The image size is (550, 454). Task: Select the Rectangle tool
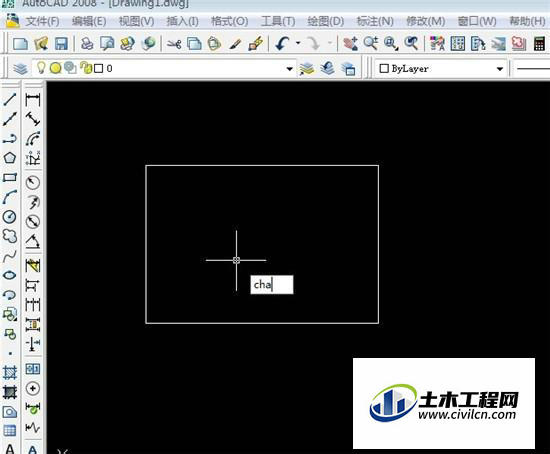(10, 178)
